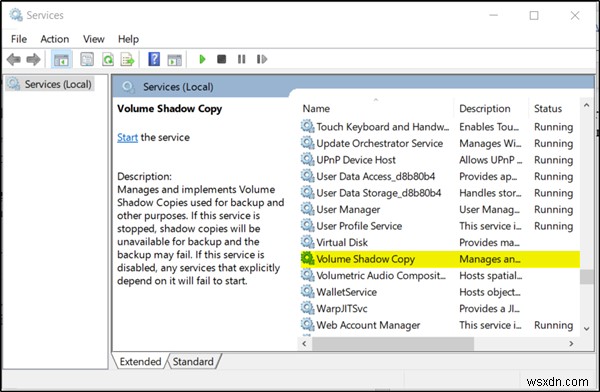Viewport: 600px width, 392px height.
Task: Open the Help toolbar icon
Action: pyautogui.click(x=154, y=59)
